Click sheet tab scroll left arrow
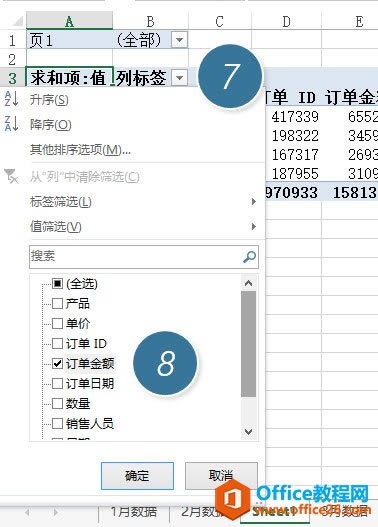The image size is (378, 527). pos(27,513)
